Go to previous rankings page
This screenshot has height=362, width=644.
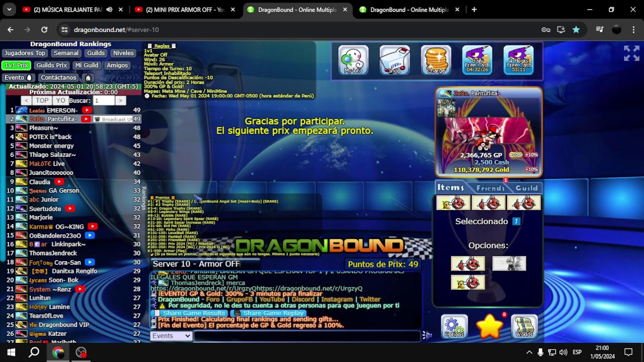(27, 101)
